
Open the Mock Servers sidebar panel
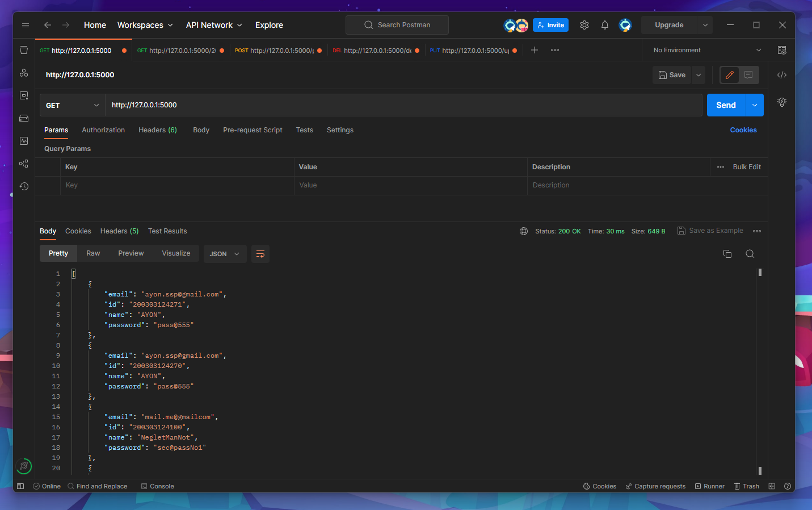point(24,118)
